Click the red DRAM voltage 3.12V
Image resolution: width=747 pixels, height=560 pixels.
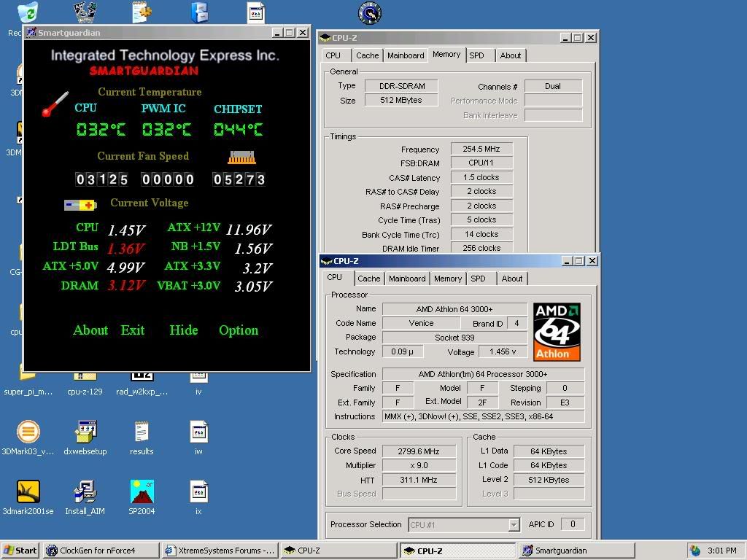click(126, 285)
